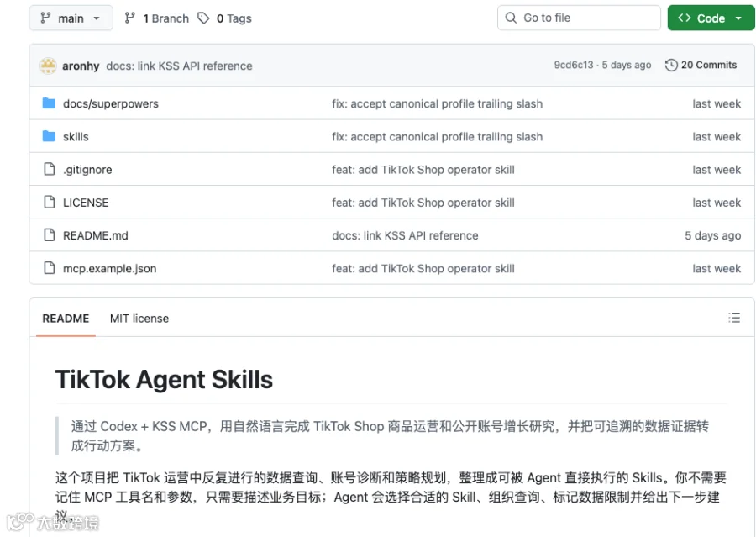The image size is (756, 537).
Task: Open the .gitignore file
Action: point(87,170)
